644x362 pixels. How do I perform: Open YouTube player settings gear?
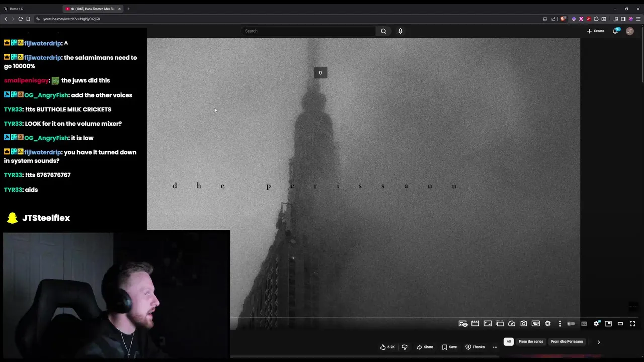pyautogui.click(x=596, y=324)
